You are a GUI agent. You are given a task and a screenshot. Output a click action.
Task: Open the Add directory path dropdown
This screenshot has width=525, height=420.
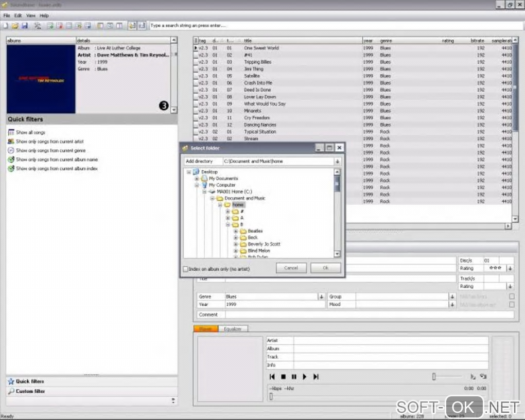[338, 161]
